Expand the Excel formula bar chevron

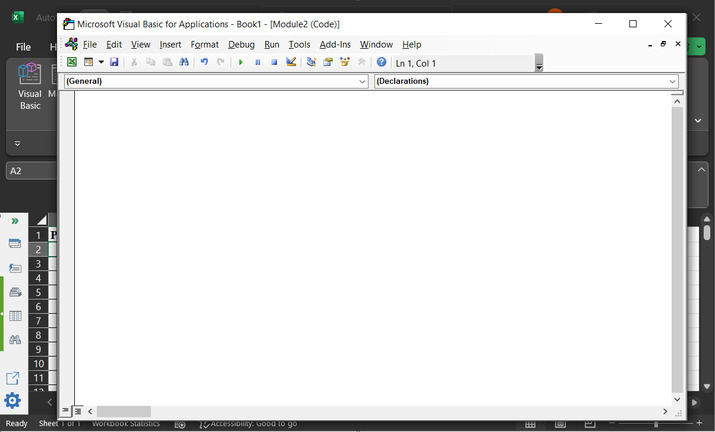click(701, 170)
